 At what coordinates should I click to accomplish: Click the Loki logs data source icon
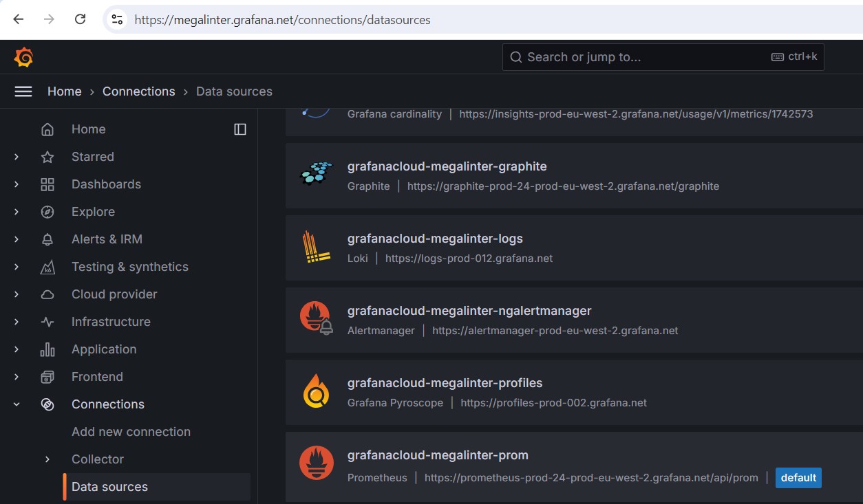(317, 248)
